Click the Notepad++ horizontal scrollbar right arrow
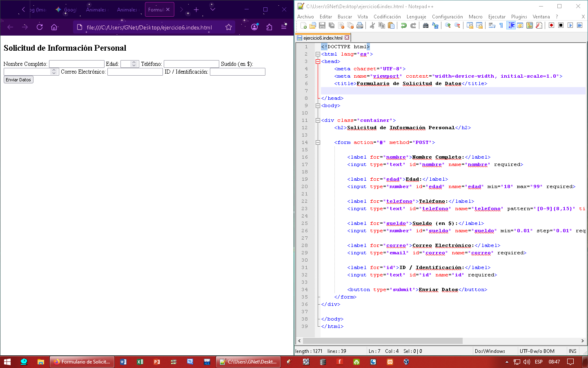 tap(582, 341)
